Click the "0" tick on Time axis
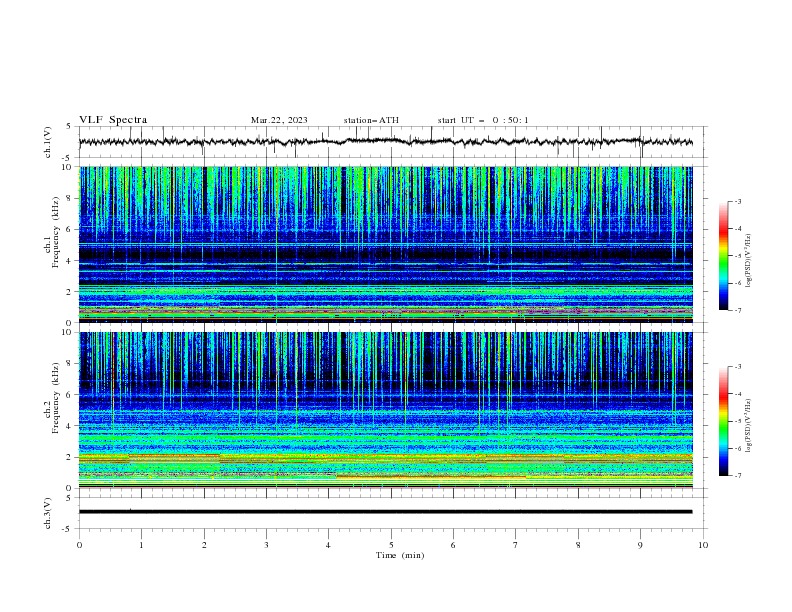This screenshot has width=792, height=612. coord(79,545)
